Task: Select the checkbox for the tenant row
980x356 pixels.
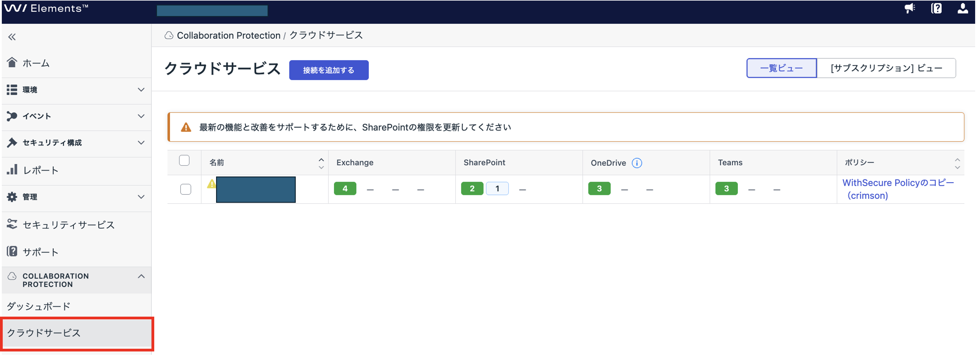Action: [186, 189]
